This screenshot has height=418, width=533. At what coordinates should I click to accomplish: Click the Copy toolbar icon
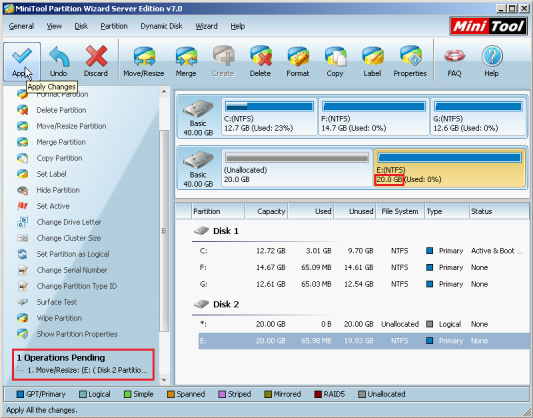point(335,56)
